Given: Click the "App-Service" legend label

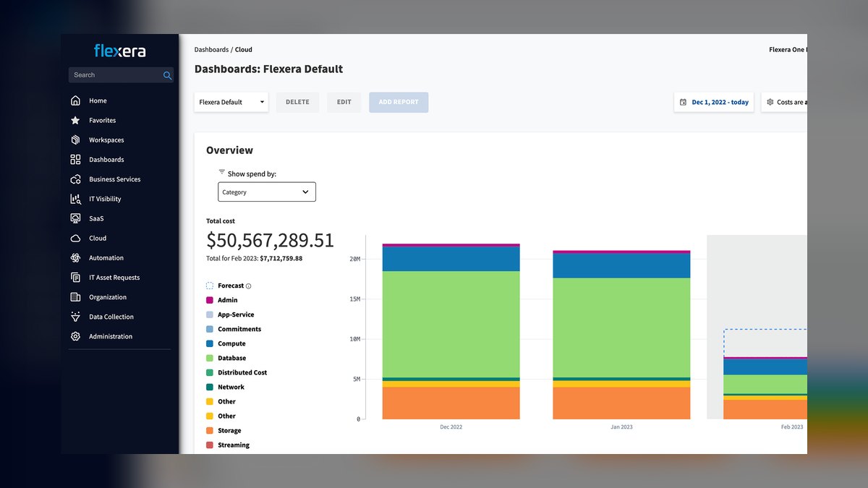Looking at the screenshot, I should click(236, 314).
